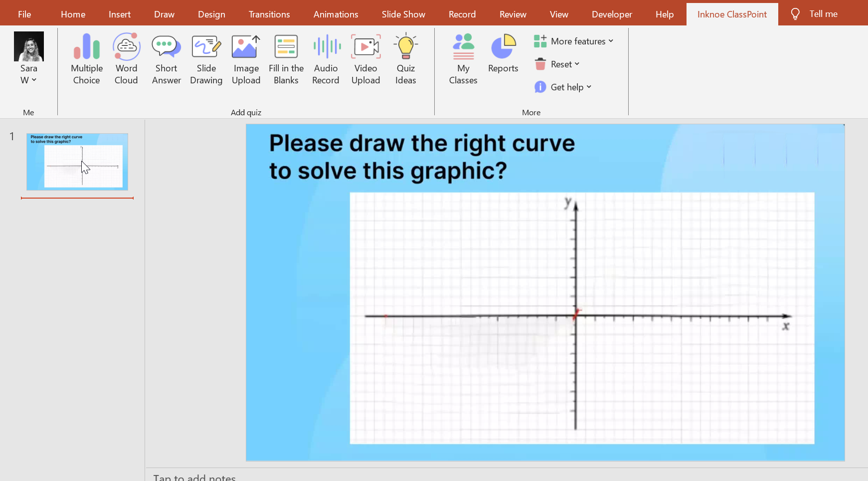Open Quiz Ideas lightbulb
This screenshot has width=868, height=481.
[x=405, y=59]
